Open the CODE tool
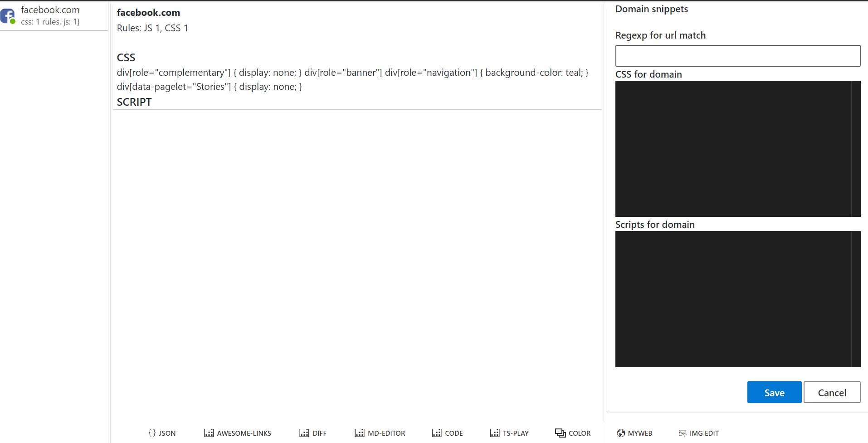 click(x=448, y=433)
